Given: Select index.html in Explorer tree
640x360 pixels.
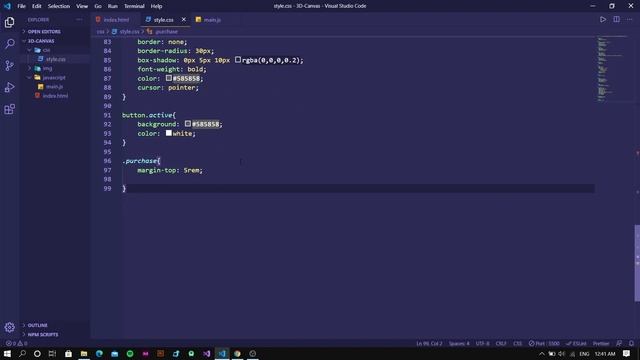Looking at the screenshot, I should 56,96.
